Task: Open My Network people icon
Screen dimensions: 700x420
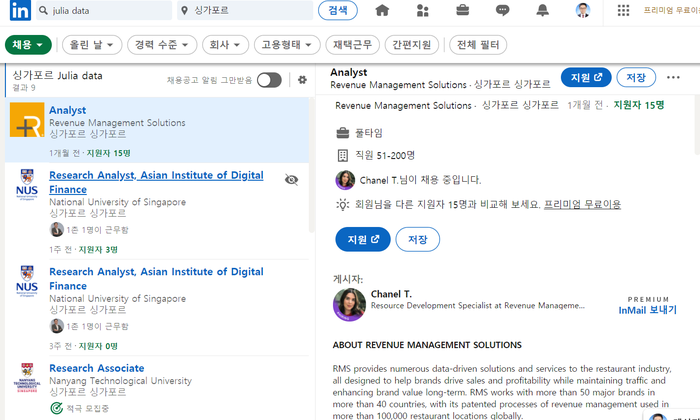Action: (x=422, y=10)
